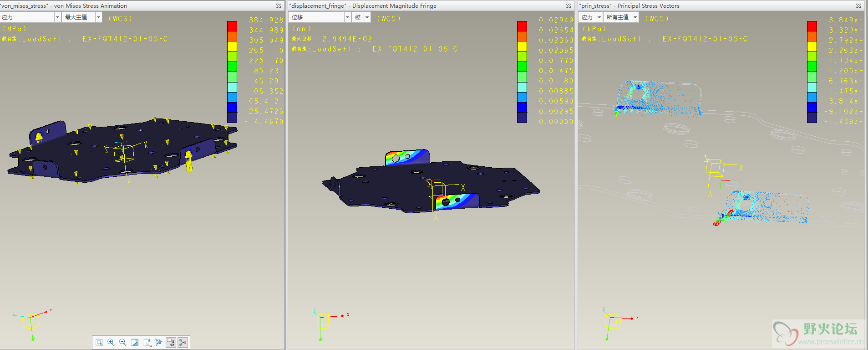Click LoadSet1 text in von_mises_stress window
This screenshot has width=868, height=350.
pos(41,39)
